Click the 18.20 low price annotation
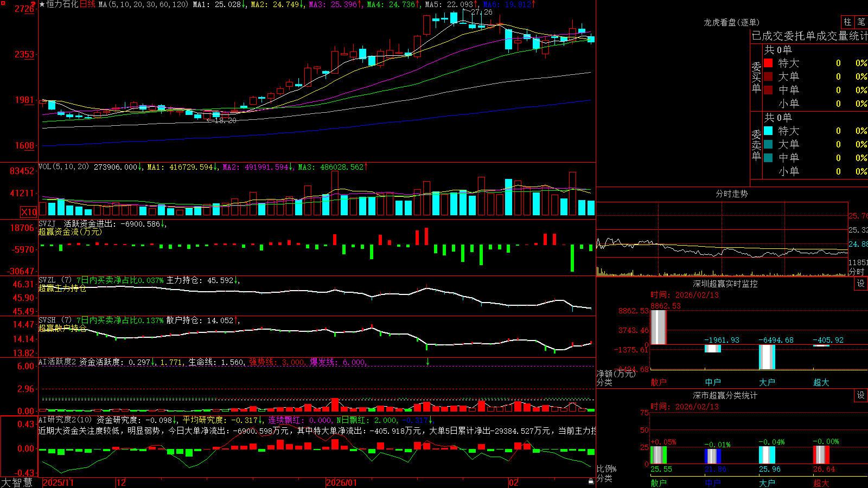The height and width of the screenshot is (488, 868). point(226,120)
